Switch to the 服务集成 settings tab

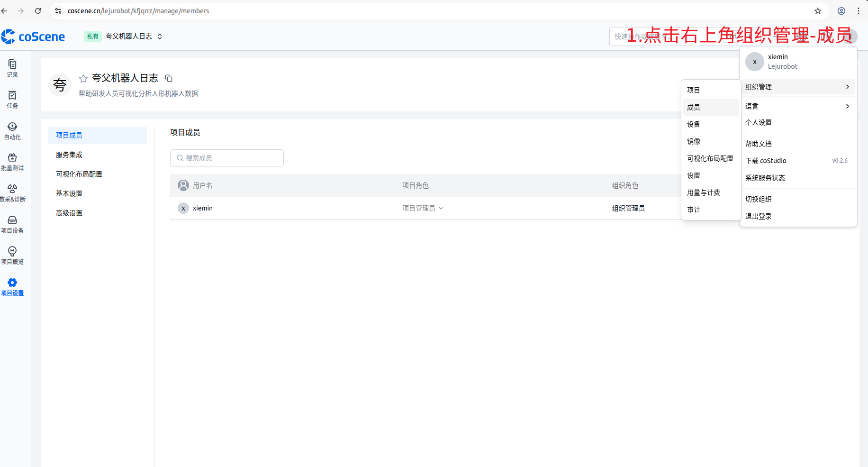click(x=69, y=155)
